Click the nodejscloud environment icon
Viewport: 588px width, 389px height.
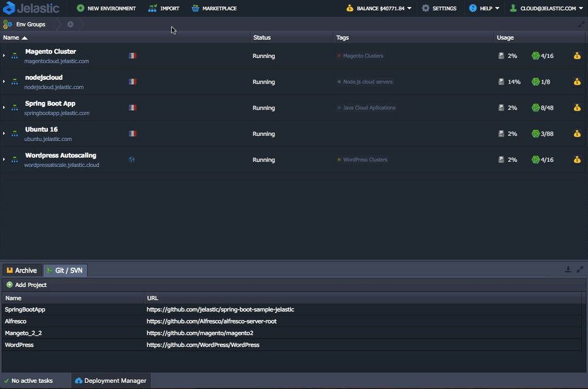[14, 82]
